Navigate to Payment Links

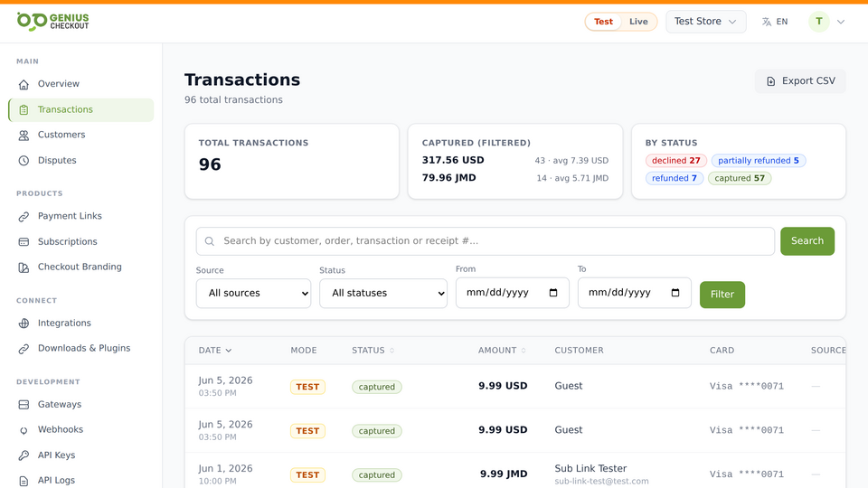click(81, 216)
